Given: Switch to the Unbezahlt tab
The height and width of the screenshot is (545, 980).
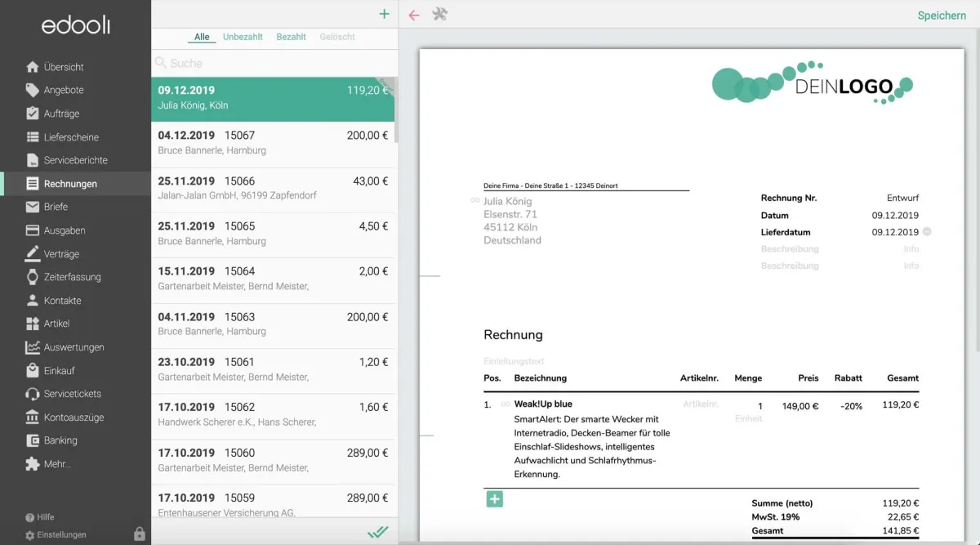Looking at the screenshot, I should tap(243, 37).
